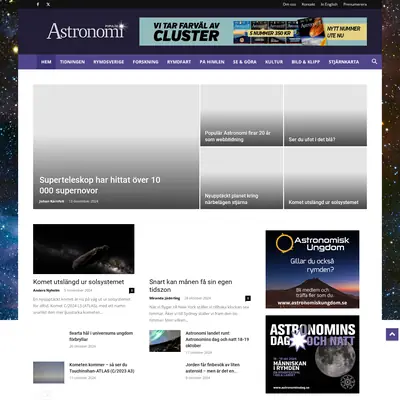Open the På himlen menu item
This screenshot has height=400, width=400.
212,62
